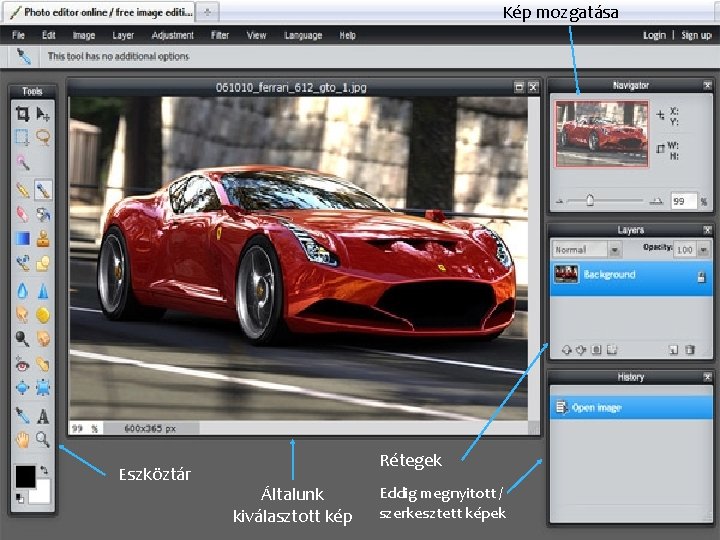Select the Color Replace tool
The height and width of the screenshot is (540, 720).
pyautogui.click(x=22, y=263)
